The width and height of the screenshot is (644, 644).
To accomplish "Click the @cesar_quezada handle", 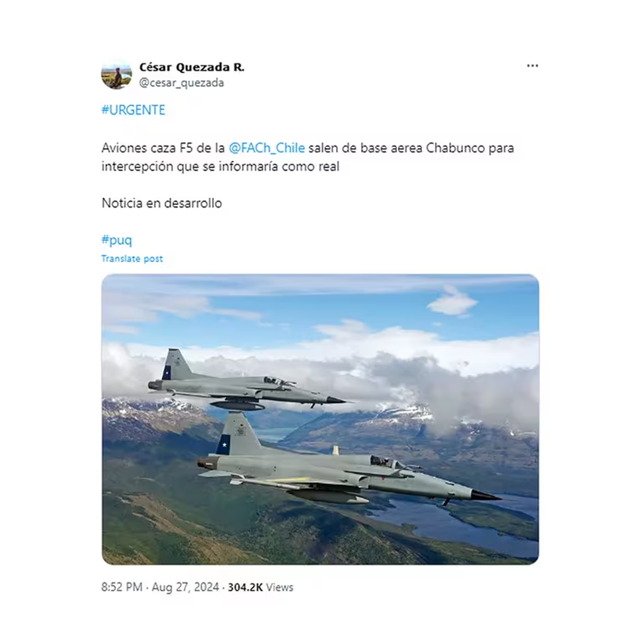I will [181, 83].
